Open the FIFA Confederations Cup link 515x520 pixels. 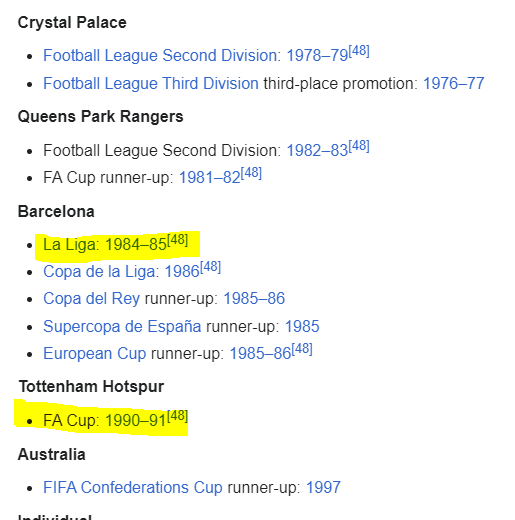(x=133, y=488)
